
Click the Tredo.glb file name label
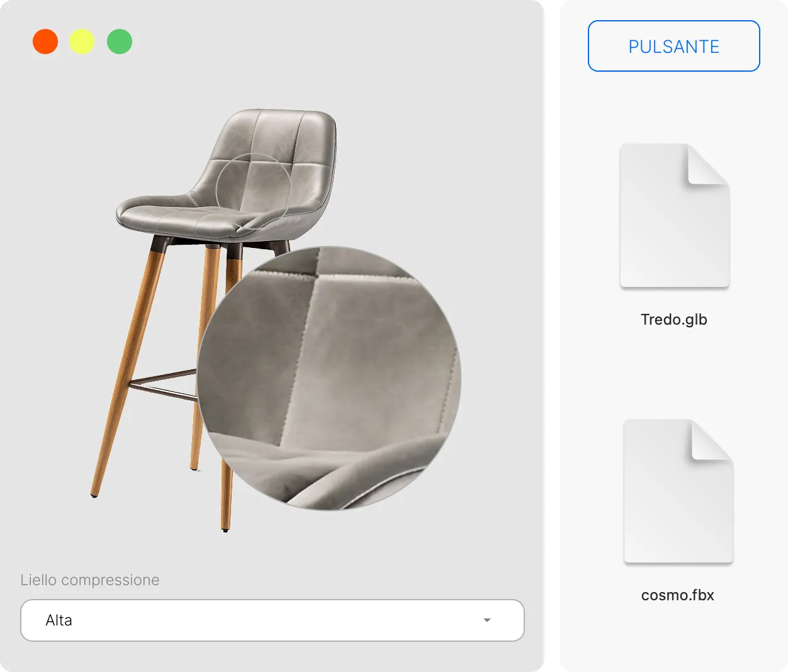[x=674, y=320]
